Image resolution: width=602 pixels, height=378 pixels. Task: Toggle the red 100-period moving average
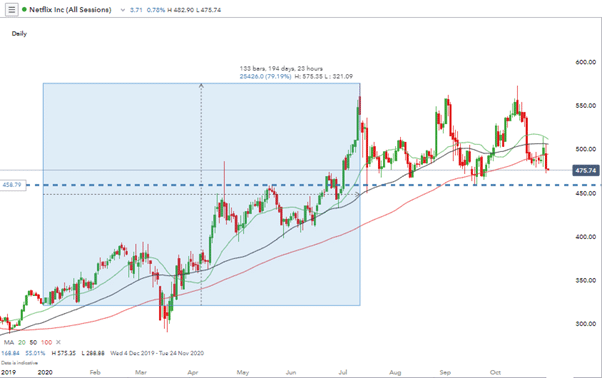pos(46,342)
